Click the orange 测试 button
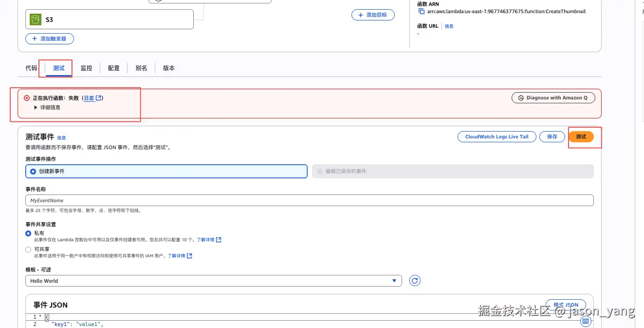644x328 pixels. point(581,137)
